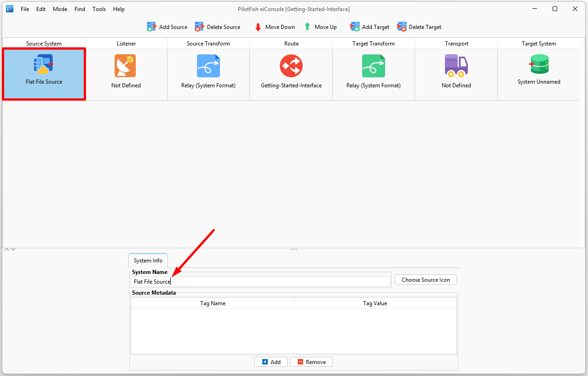Expand the lower panel with up arrow

[x=7, y=249]
